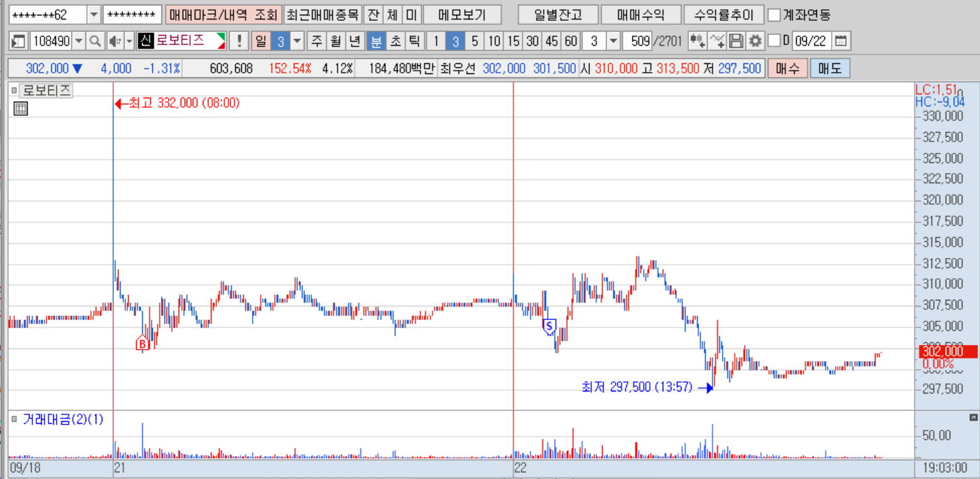Switch to 월 monthly chart

click(335, 41)
